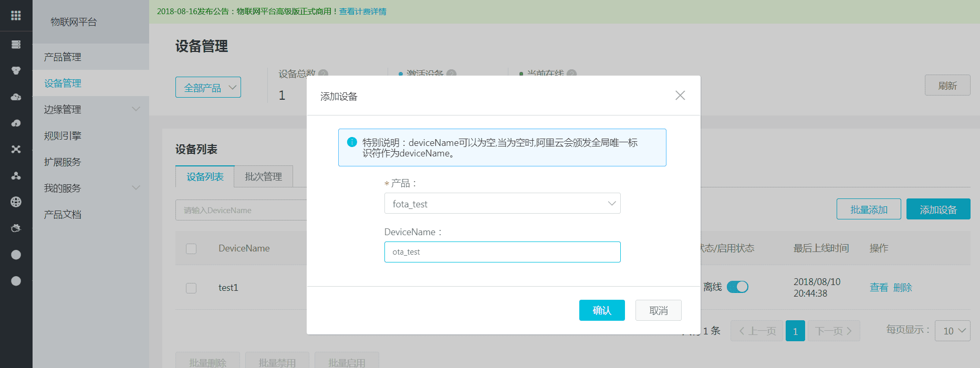The width and height of the screenshot is (980, 368).
Task: Click 删除 link for test1 device
Action: (x=902, y=287)
